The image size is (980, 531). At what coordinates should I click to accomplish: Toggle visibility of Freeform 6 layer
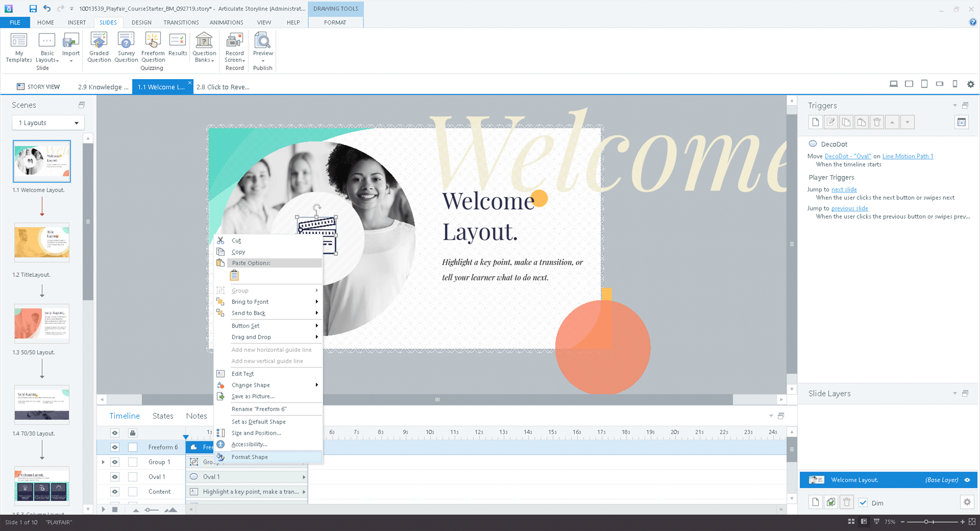[x=114, y=447]
